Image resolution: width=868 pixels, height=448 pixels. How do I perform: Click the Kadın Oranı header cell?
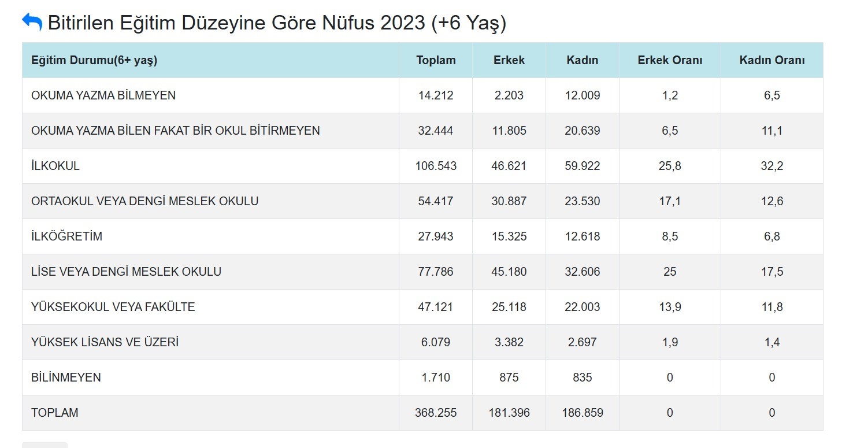tap(771, 60)
